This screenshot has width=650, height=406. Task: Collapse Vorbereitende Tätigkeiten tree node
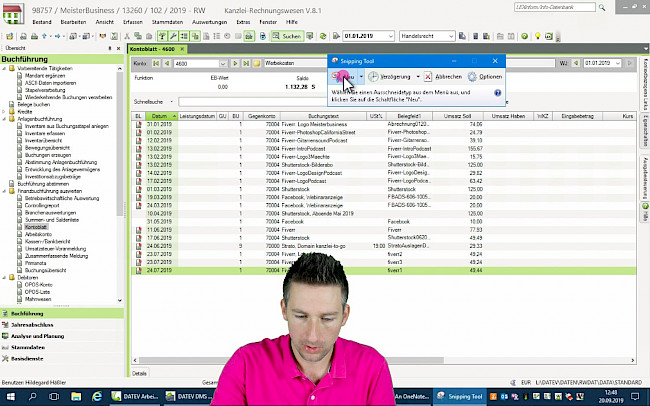(4, 68)
